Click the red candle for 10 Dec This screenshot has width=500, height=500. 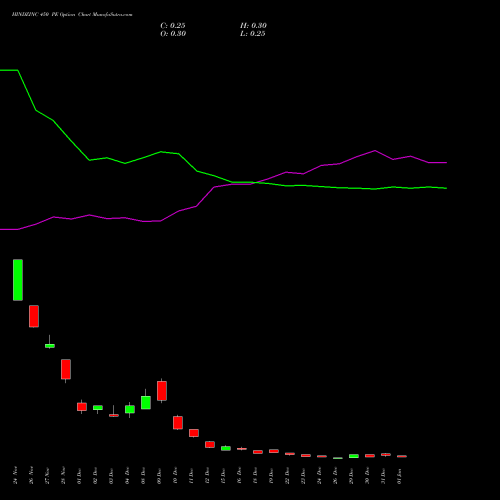click(178, 423)
